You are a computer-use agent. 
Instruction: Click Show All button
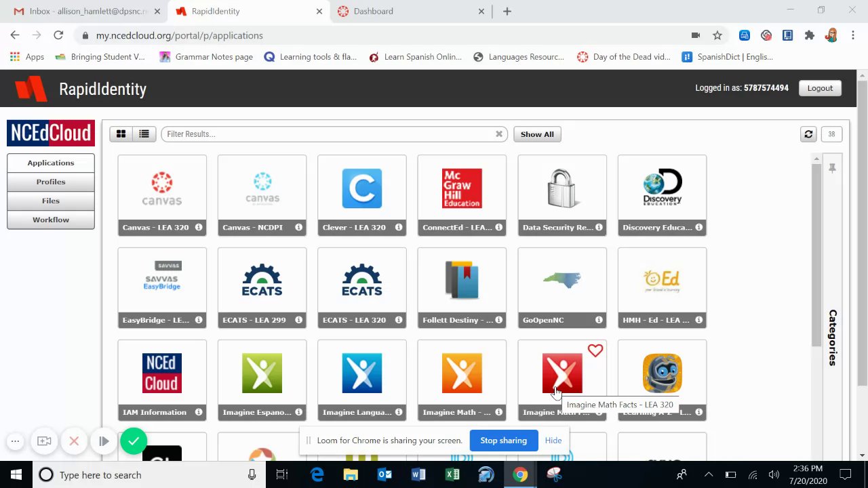[537, 134]
